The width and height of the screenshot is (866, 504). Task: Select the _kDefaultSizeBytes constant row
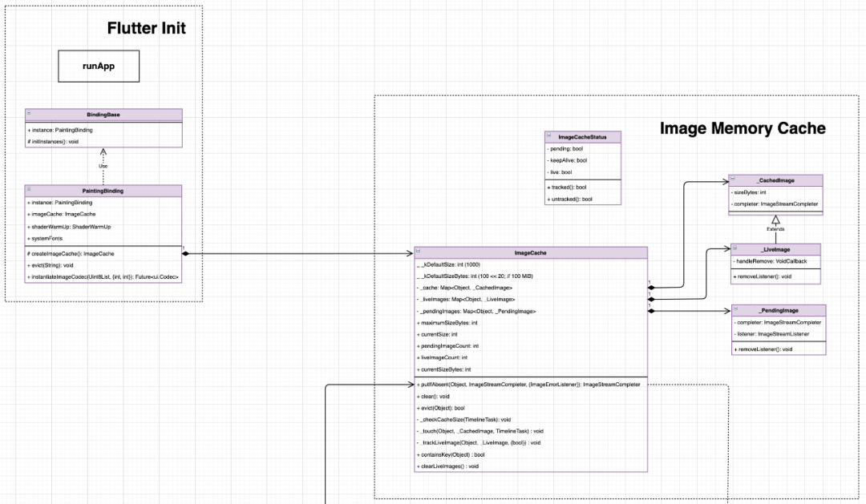coord(531,276)
